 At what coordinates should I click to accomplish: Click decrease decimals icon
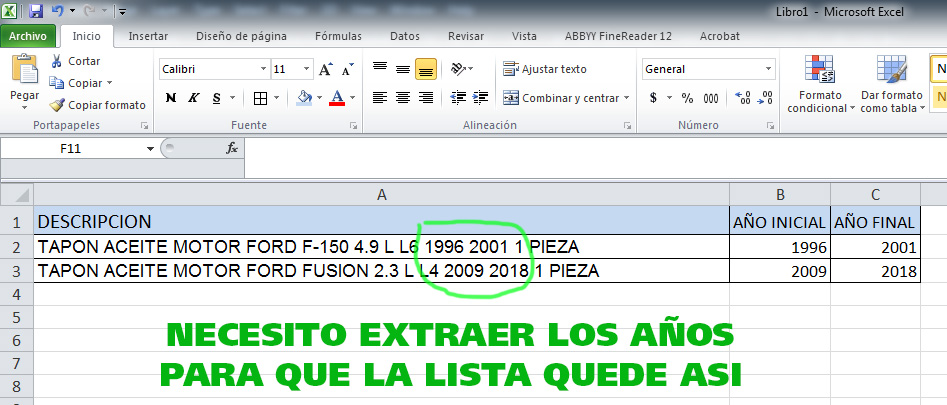tap(765, 98)
